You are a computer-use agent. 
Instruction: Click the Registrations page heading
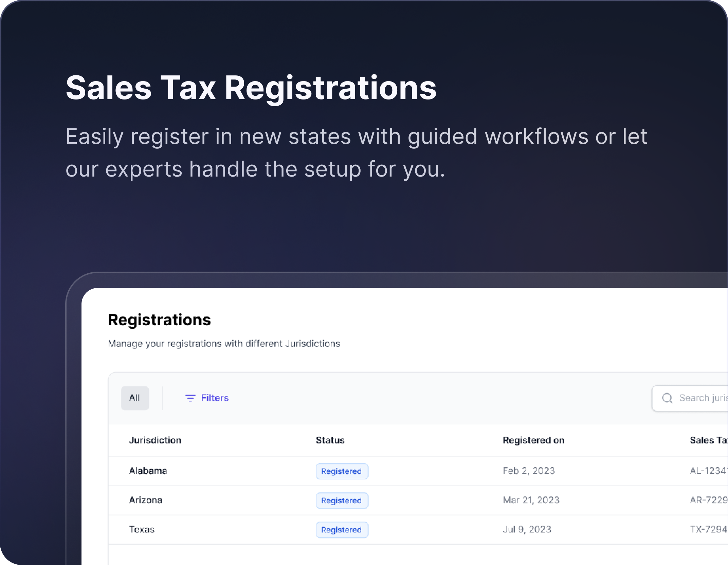click(x=159, y=320)
